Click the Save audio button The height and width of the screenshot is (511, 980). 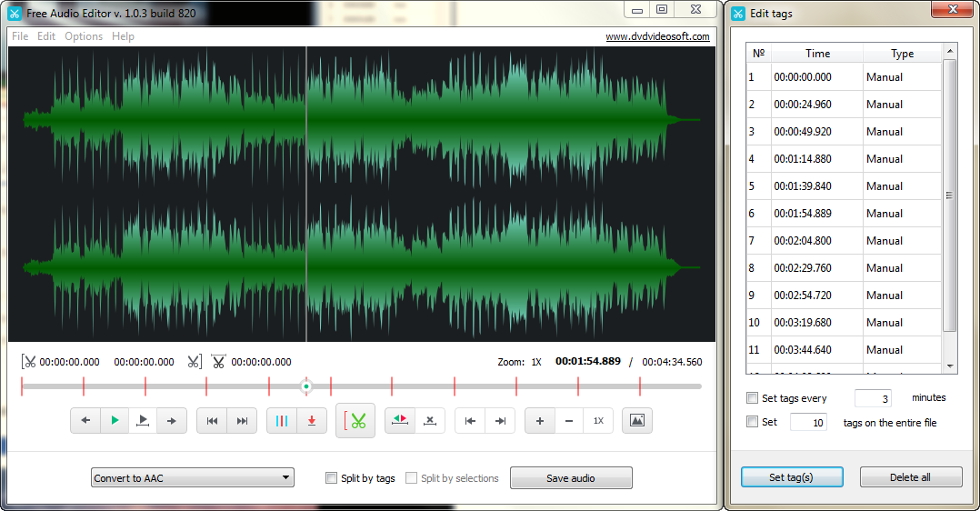tap(571, 478)
